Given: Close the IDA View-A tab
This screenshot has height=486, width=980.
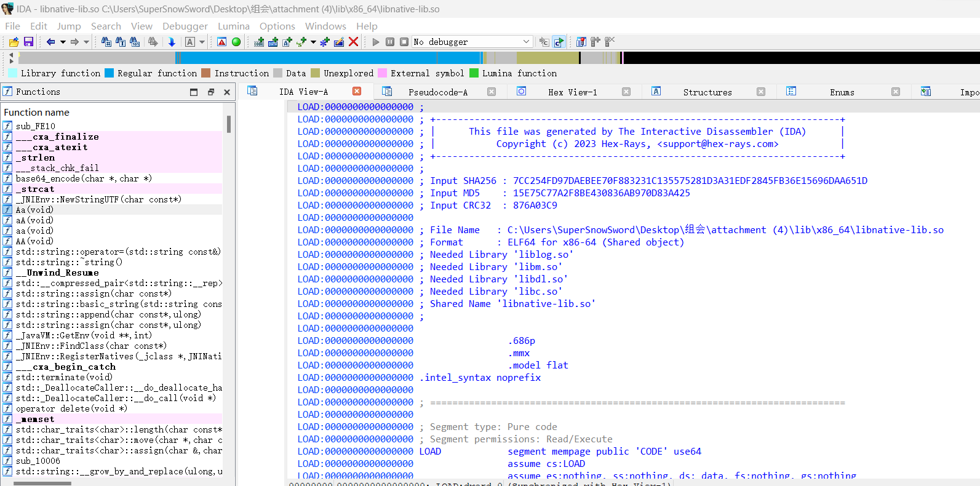Looking at the screenshot, I should [357, 91].
